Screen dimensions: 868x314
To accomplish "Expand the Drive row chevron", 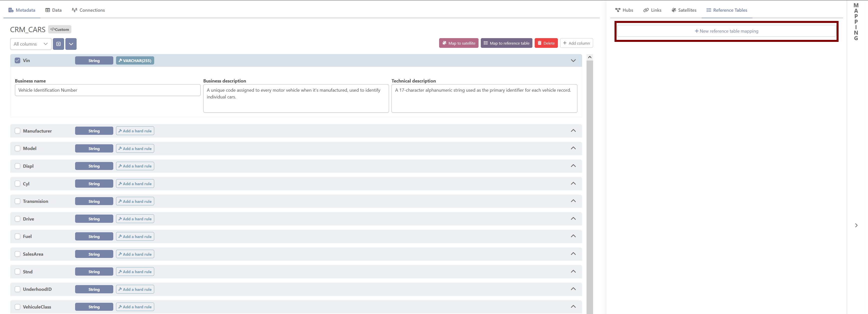I will (x=573, y=219).
